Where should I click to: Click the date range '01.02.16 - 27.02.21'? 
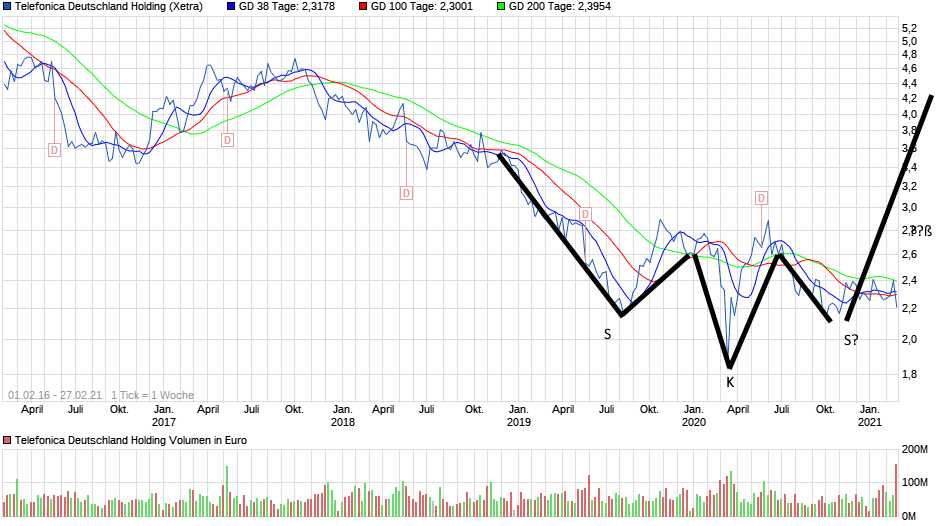[x=55, y=395]
